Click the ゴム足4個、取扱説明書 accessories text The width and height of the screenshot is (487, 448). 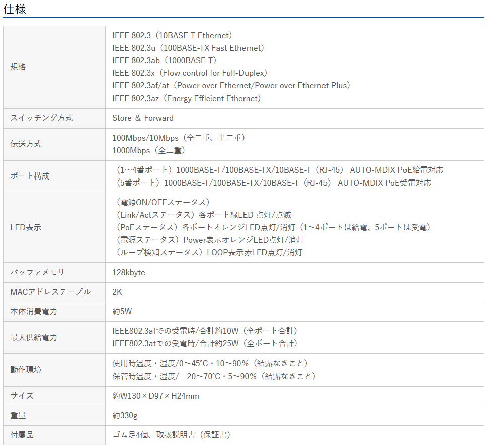[172, 435]
